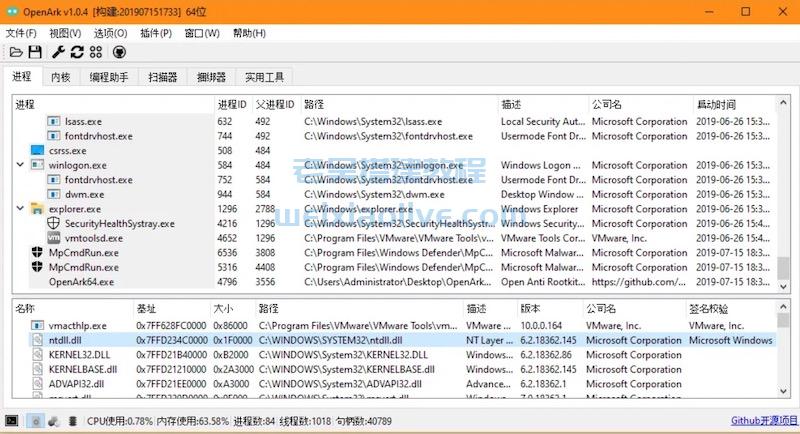Click the vmacthlp.exe module icon

coord(37,325)
